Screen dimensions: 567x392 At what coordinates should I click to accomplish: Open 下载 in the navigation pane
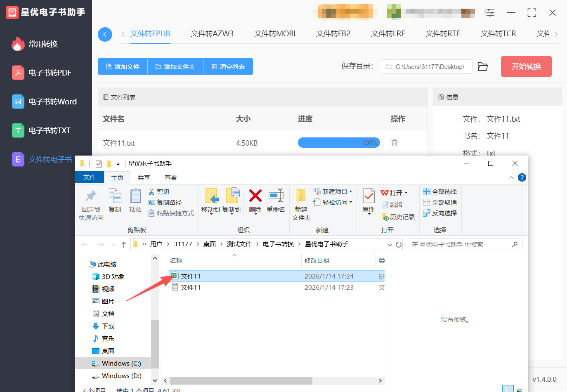104,326
